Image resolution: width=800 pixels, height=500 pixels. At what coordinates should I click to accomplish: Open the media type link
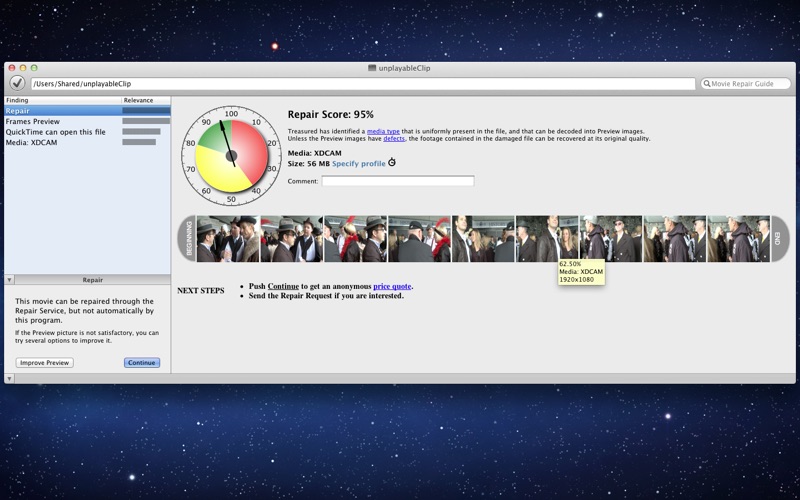383,131
